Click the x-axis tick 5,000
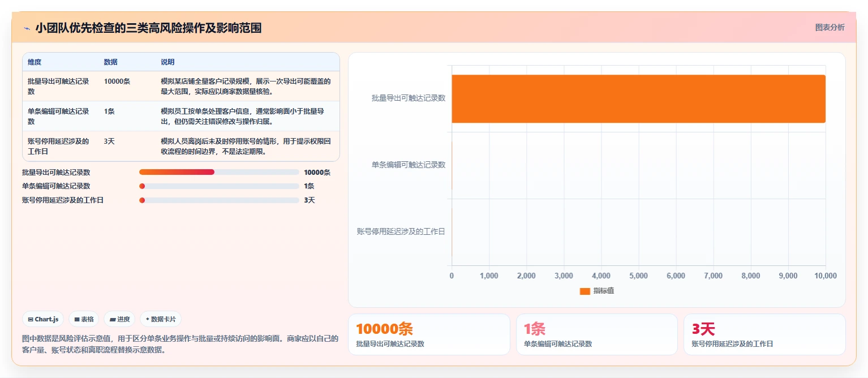 (x=638, y=276)
